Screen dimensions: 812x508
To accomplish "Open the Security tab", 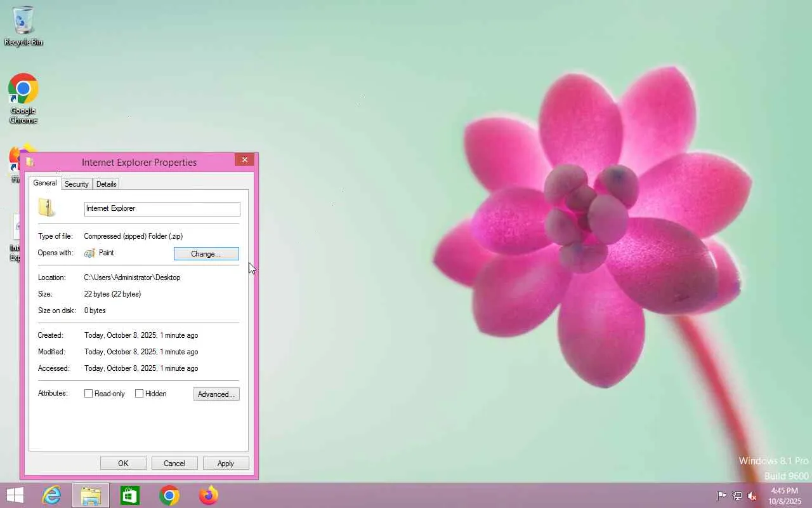I will (x=77, y=184).
